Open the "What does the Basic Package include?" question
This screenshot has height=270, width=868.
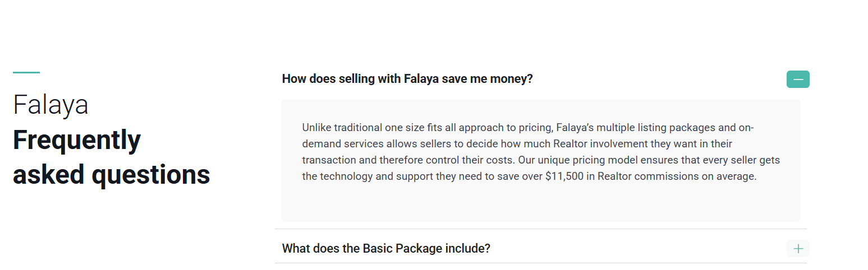click(x=386, y=248)
